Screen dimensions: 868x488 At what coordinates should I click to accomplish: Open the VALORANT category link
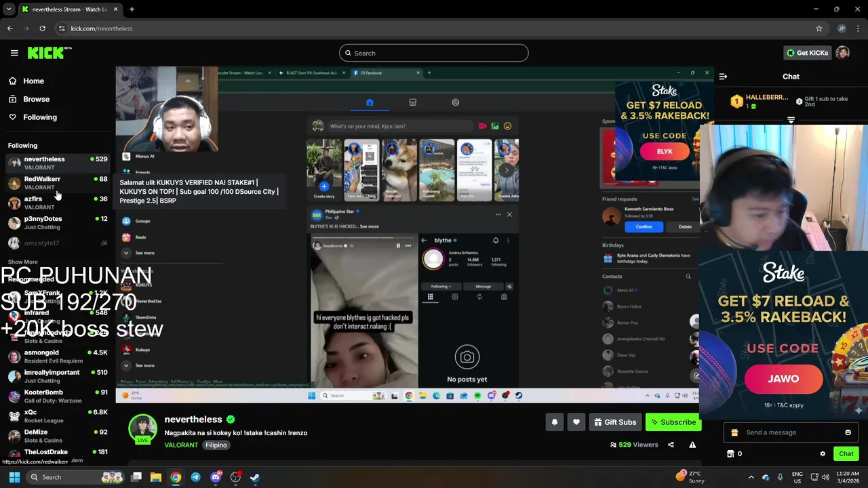coord(181,445)
